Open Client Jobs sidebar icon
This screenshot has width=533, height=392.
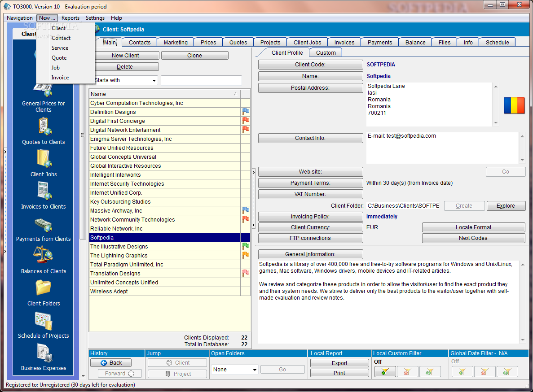pyautogui.click(x=44, y=158)
